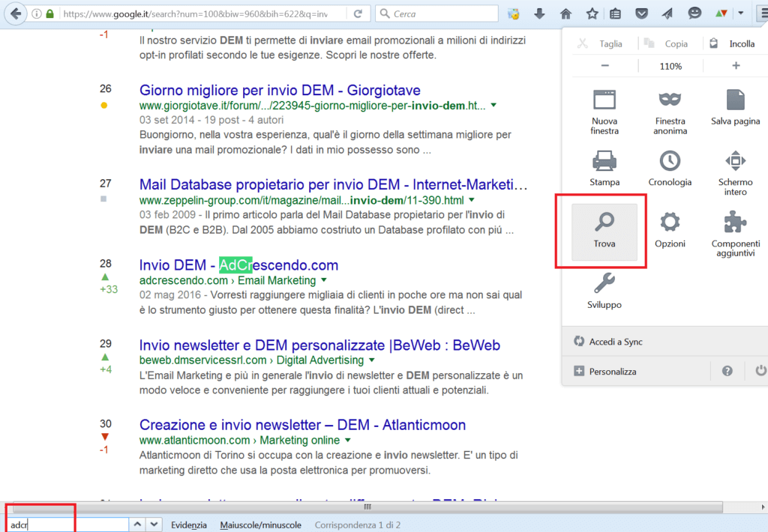Toggle Maiuscole/minuscole case matching
768x532 pixels.
pyautogui.click(x=260, y=525)
